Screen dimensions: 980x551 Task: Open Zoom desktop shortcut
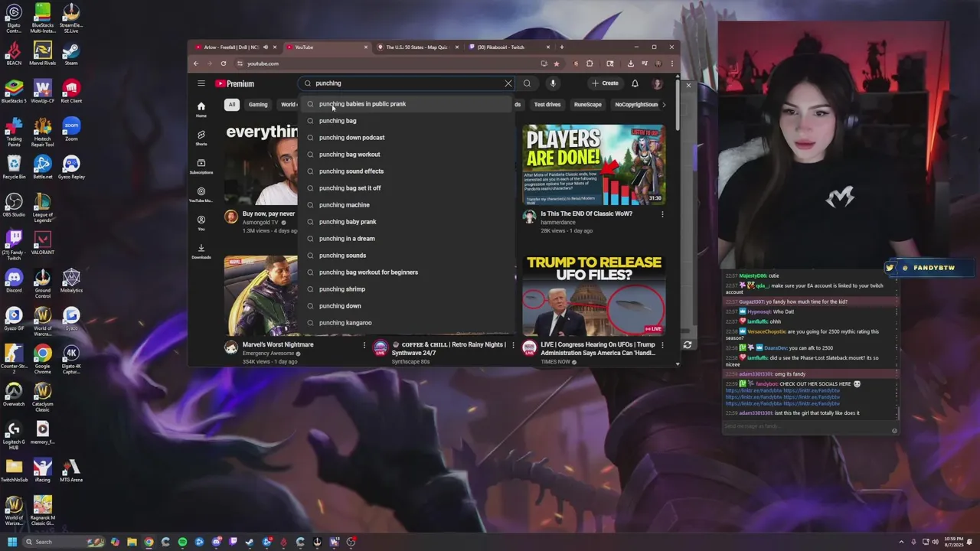[x=71, y=129]
